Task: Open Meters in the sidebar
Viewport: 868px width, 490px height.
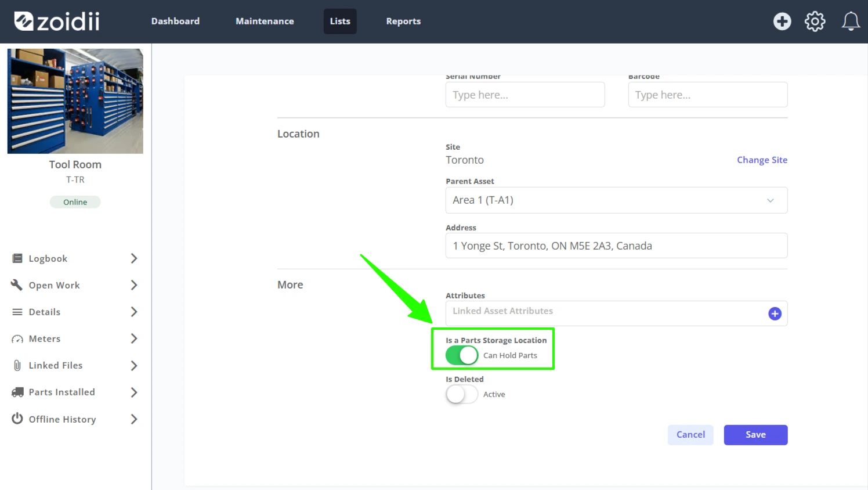Action: [45, 338]
